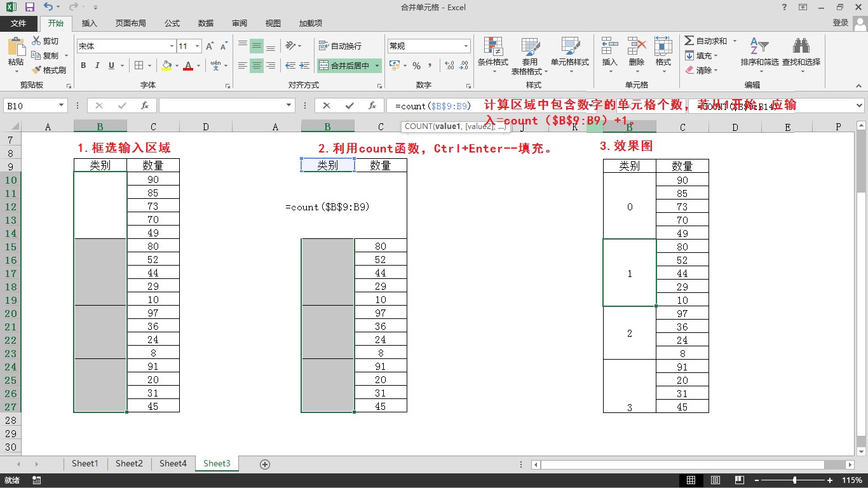868x488 pixels.
Task: Switch to the Insert (插入) ribbon tab
Action: pos(90,23)
